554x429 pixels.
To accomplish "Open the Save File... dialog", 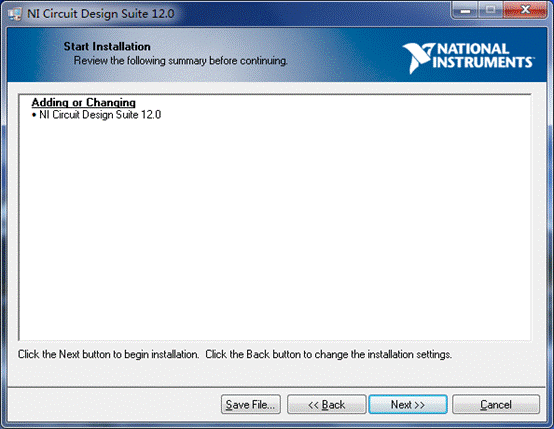I will 251,404.
